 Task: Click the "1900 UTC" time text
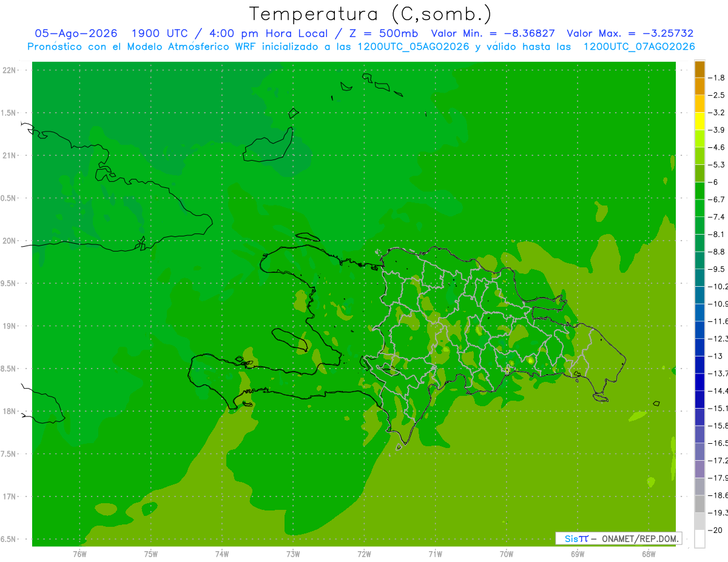click(x=160, y=33)
